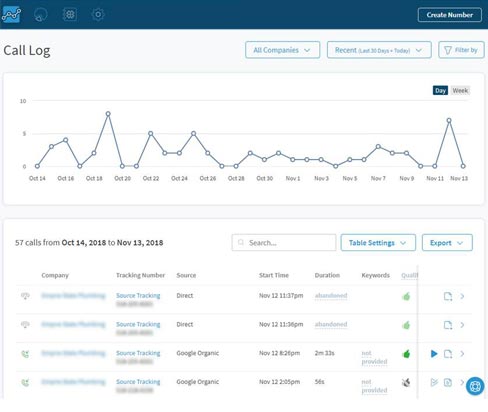
Task: Click answered call icon on Nov 12 2:05pm row
Action: pos(25,382)
